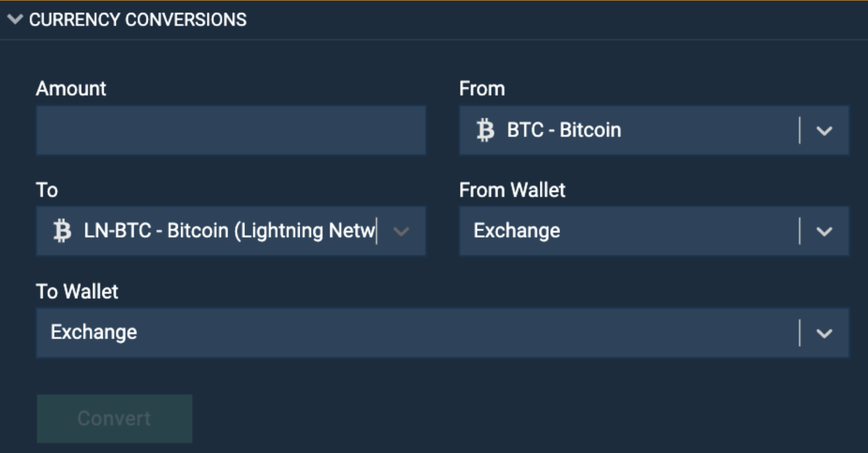This screenshot has width=868, height=453.
Task: Click the chevron on the From currency selector
Action: 825,130
